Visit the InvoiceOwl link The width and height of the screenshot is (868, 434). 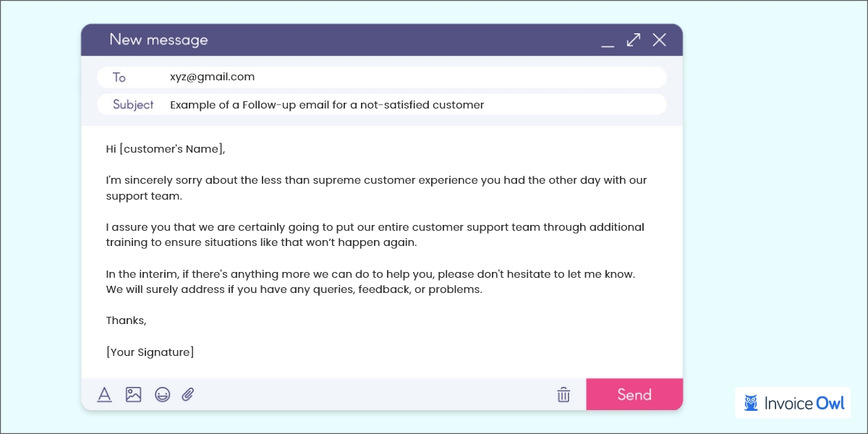pos(803,402)
